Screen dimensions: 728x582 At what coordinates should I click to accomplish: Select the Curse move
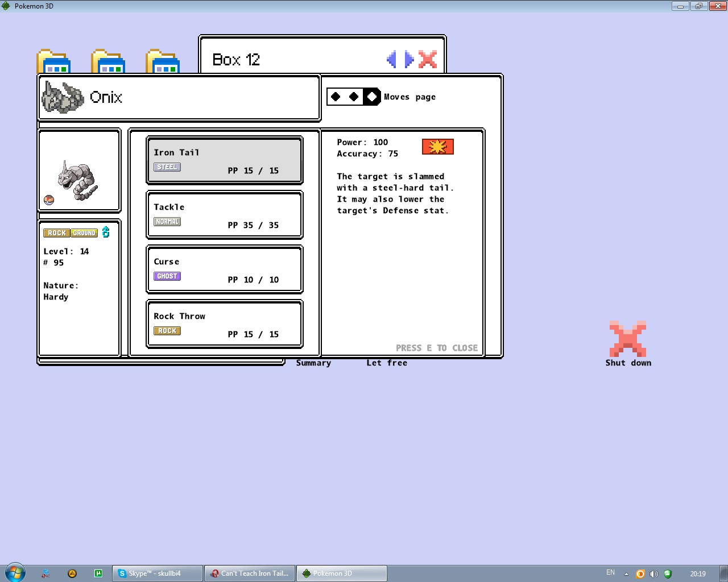pos(225,269)
